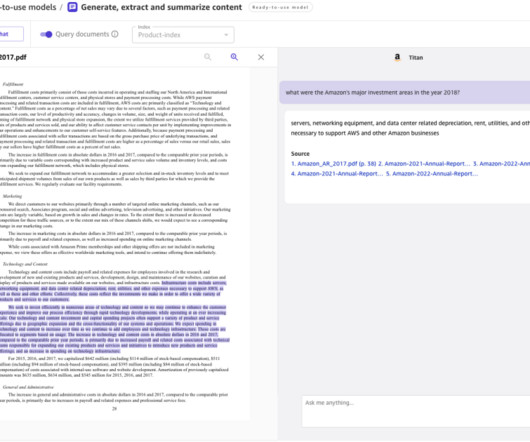Click the question message about 2018 investments
Viewport: 530px width, 442px height.
point(405,93)
